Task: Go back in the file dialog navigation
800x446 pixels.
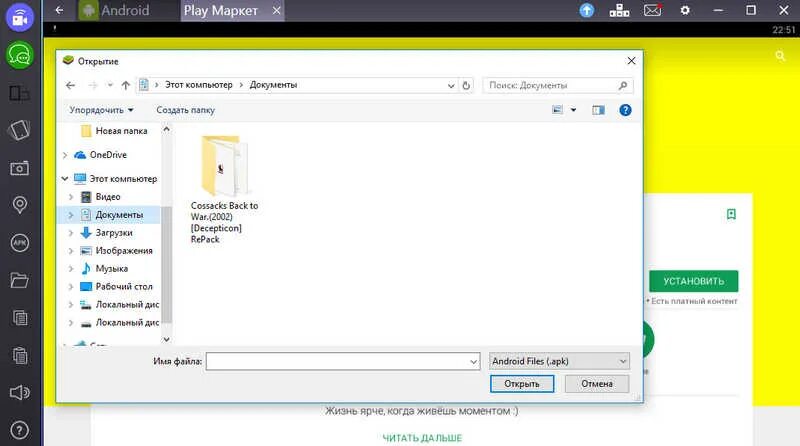Action: [x=70, y=85]
